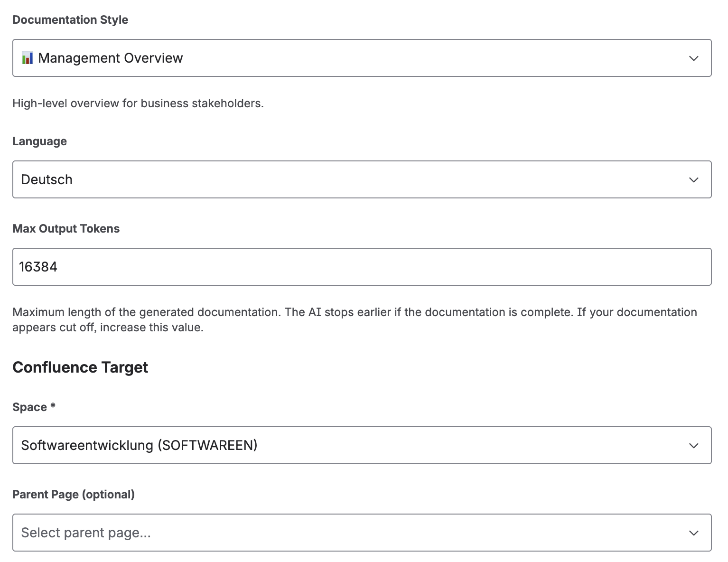Click the 'Deutsch' language value
This screenshot has width=728, height=562.
tap(47, 179)
